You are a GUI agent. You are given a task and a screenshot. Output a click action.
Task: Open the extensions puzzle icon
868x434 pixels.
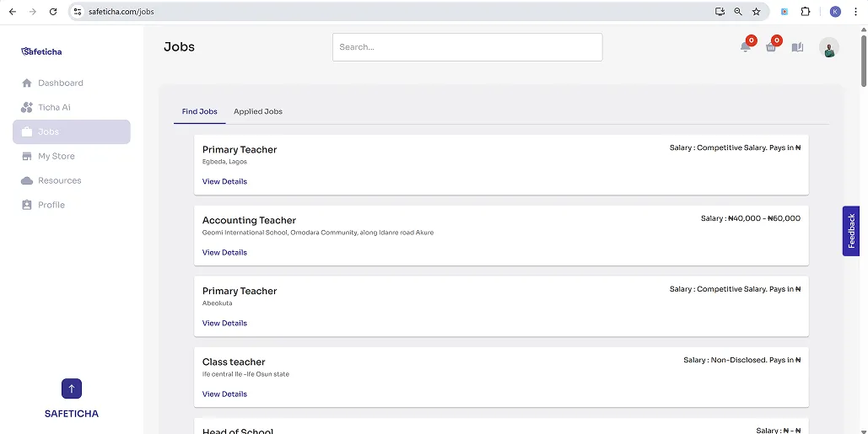tap(806, 12)
